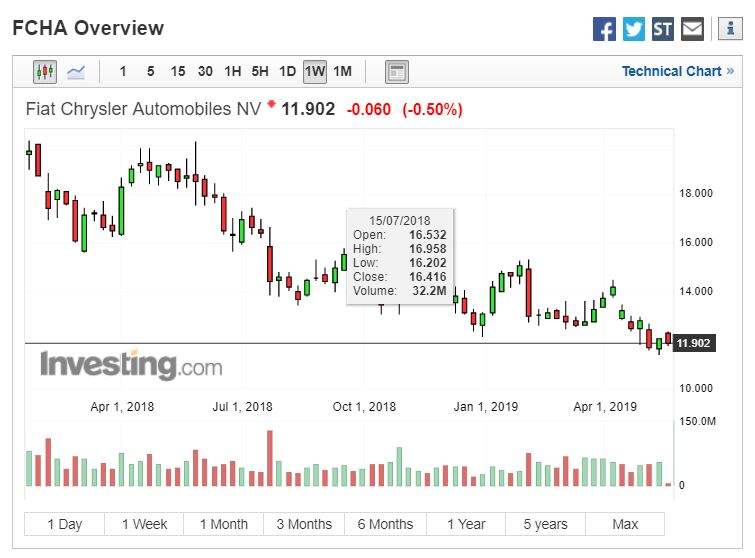Image resolution: width=755 pixels, height=558 pixels.
Task: Choose the 1 Year range tab
Action: [466, 524]
